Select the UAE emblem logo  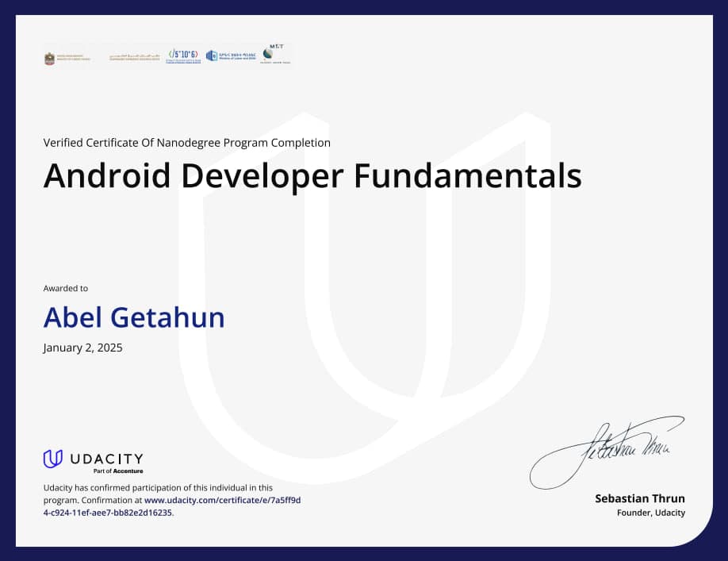(52, 56)
